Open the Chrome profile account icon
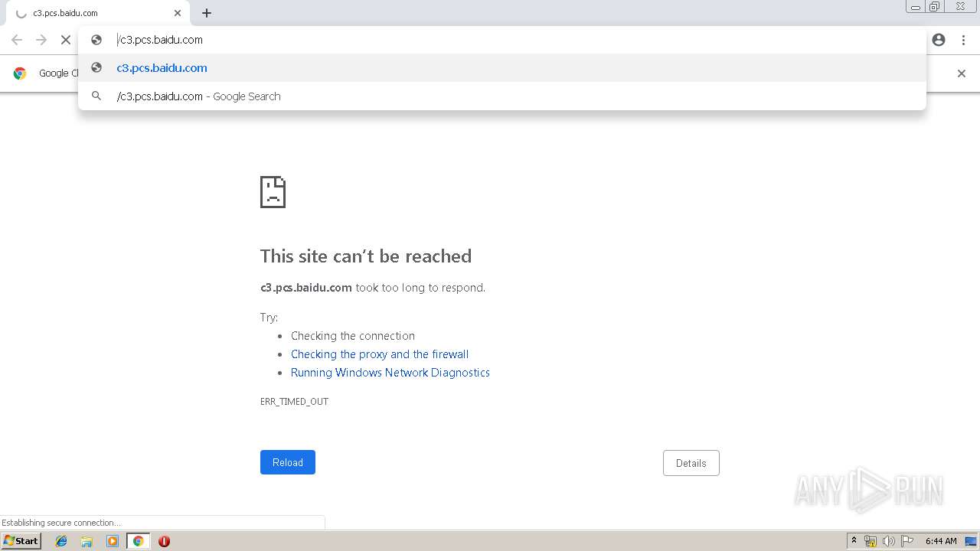980x551 pixels. coord(939,40)
